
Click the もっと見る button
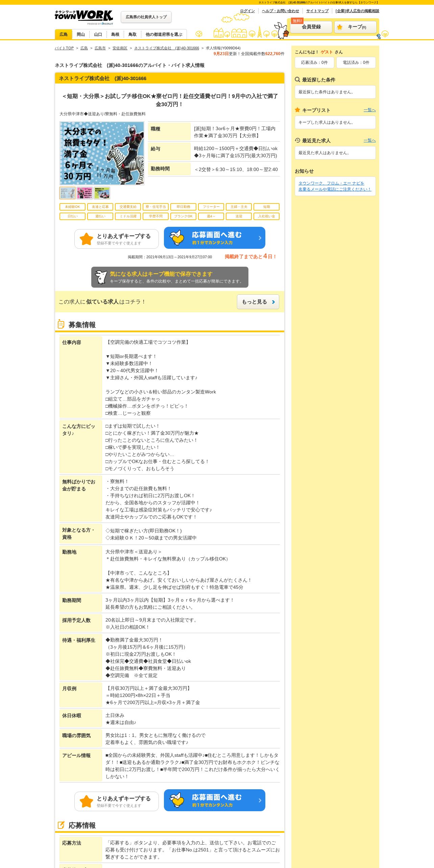pyautogui.click(x=258, y=302)
